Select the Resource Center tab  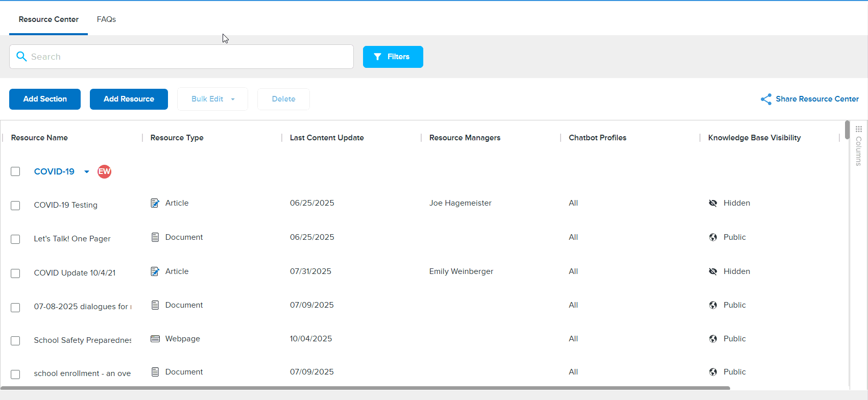(x=49, y=19)
